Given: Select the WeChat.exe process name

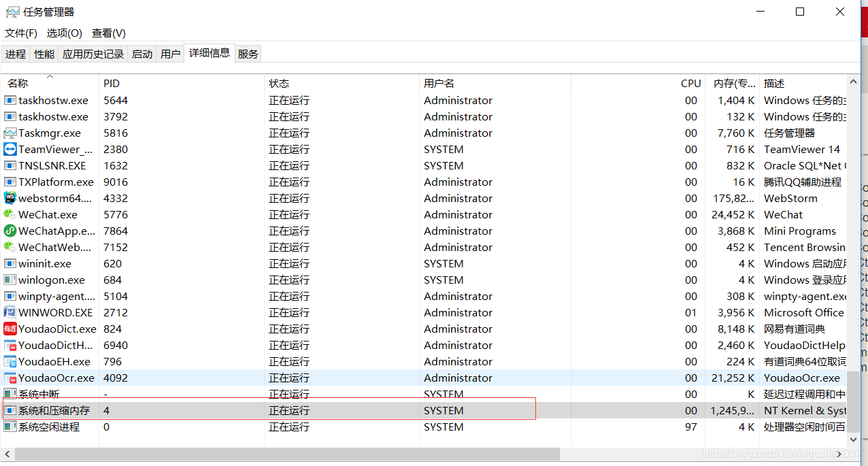Looking at the screenshot, I should point(48,214).
